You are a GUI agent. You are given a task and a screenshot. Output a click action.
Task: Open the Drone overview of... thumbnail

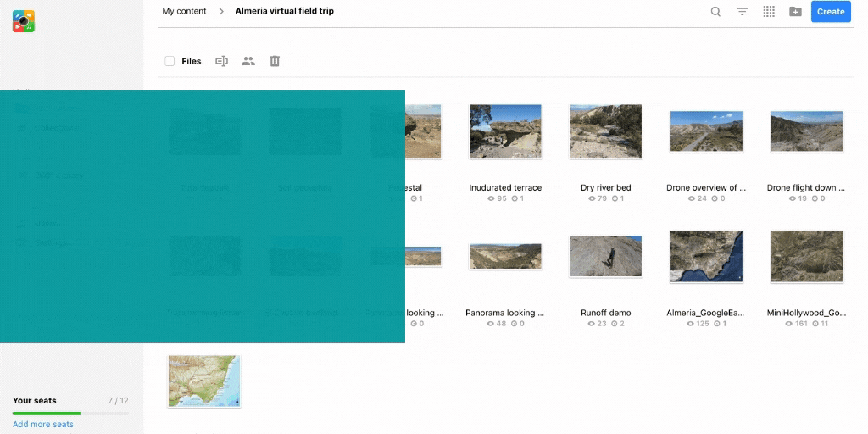click(x=706, y=131)
